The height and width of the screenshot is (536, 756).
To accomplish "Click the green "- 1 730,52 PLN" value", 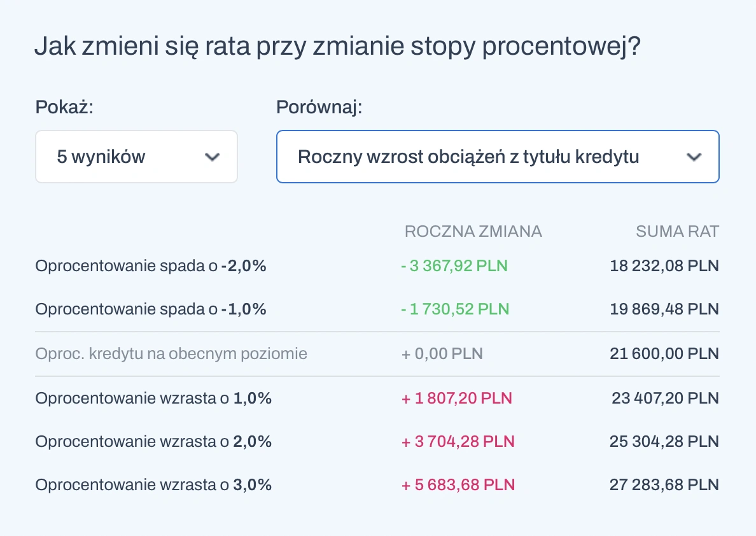I will pos(455,309).
